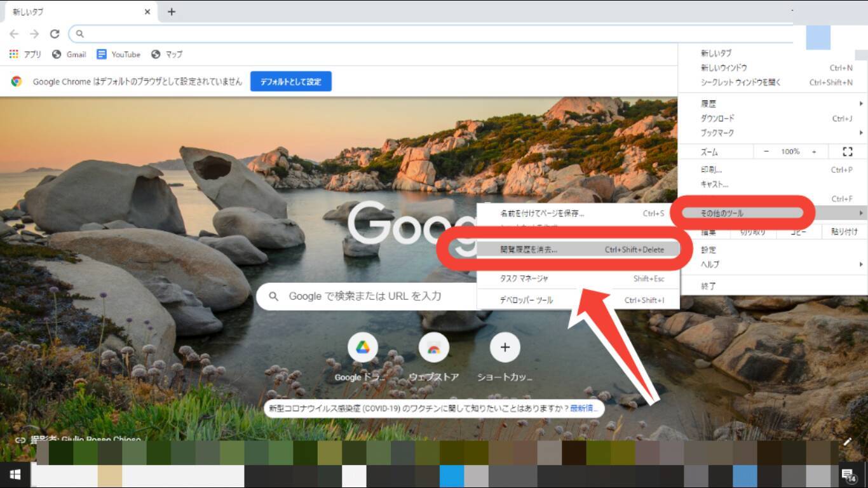Screen dimensions: 868x488
Task: Click the 100% zoom value
Action: tap(790, 152)
